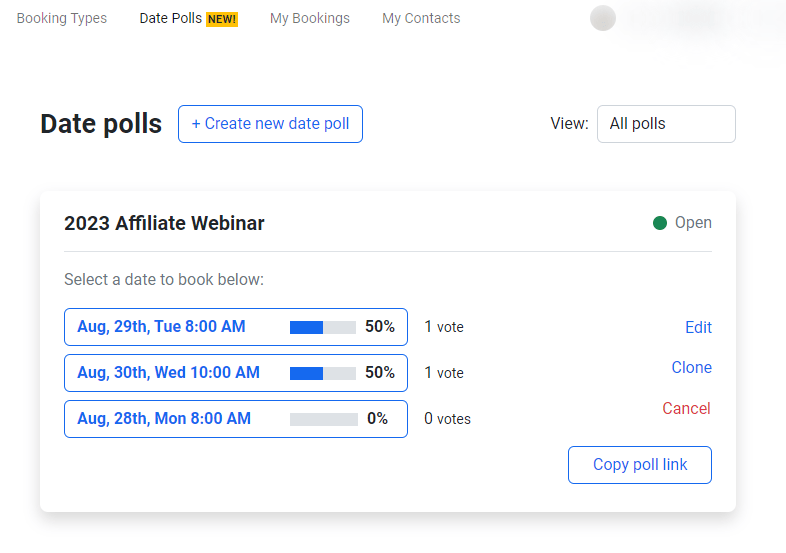Viewport: 786px width, 553px height.
Task: Click the 2023 Affiliate Webinar title
Action: click(x=164, y=223)
